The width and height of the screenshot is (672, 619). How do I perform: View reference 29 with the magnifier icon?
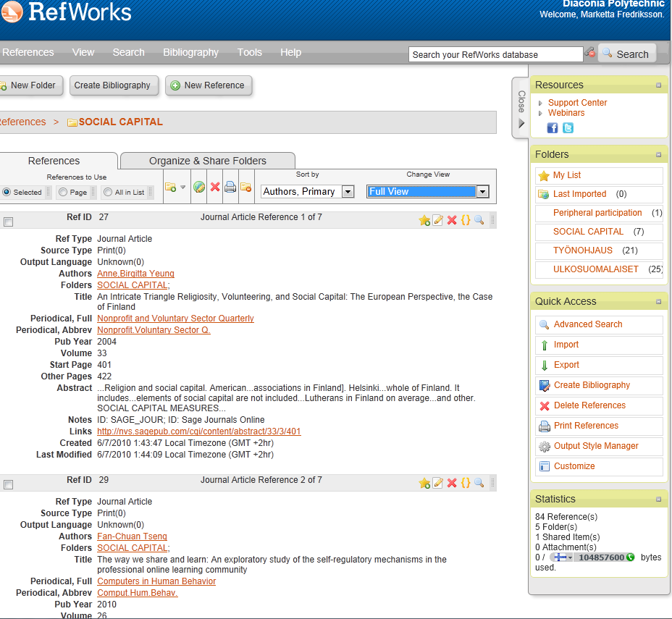pyautogui.click(x=479, y=483)
